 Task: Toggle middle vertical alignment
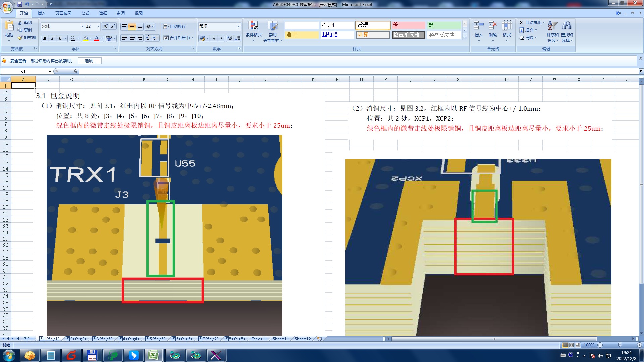pos(132,26)
